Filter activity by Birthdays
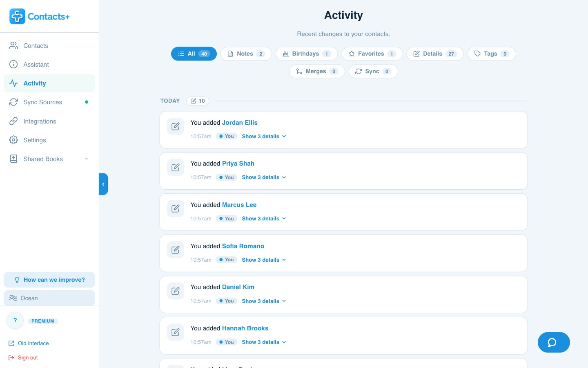The height and width of the screenshot is (368, 588). coord(307,54)
